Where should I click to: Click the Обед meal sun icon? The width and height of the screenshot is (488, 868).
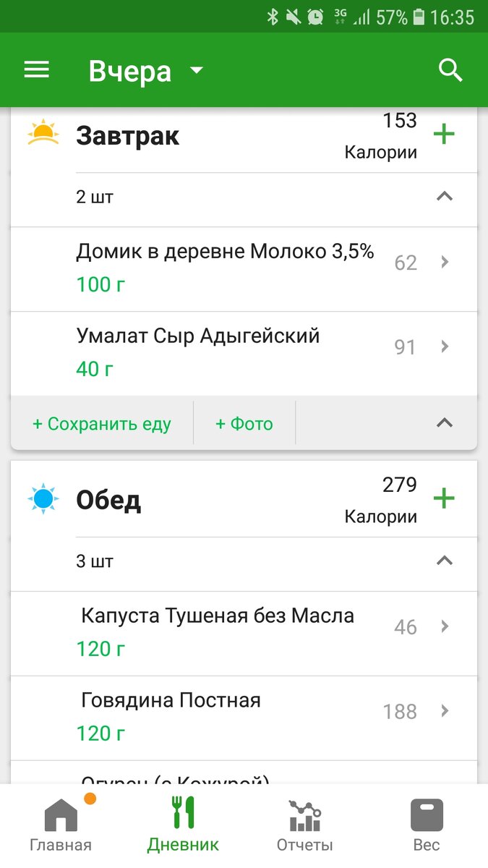43,498
